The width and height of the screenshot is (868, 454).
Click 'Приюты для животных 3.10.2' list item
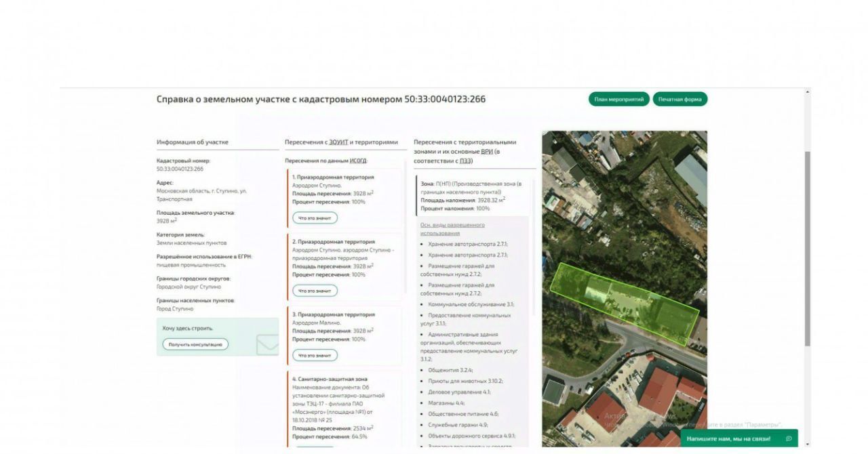[x=465, y=381]
